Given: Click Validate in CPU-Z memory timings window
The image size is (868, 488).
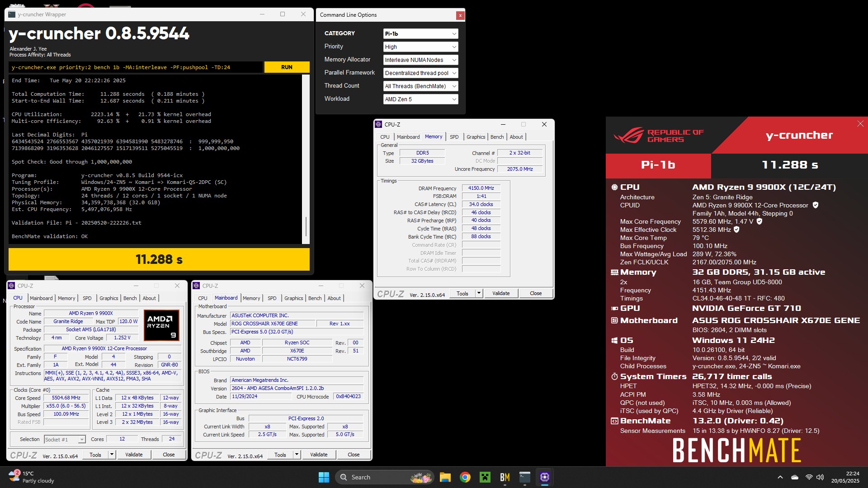Looking at the screenshot, I should click(501, 293).
